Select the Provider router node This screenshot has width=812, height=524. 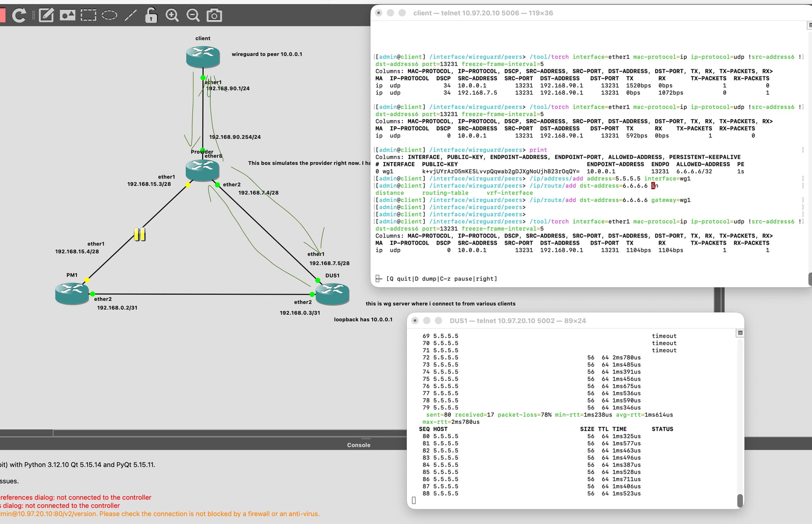pos(203,170)
